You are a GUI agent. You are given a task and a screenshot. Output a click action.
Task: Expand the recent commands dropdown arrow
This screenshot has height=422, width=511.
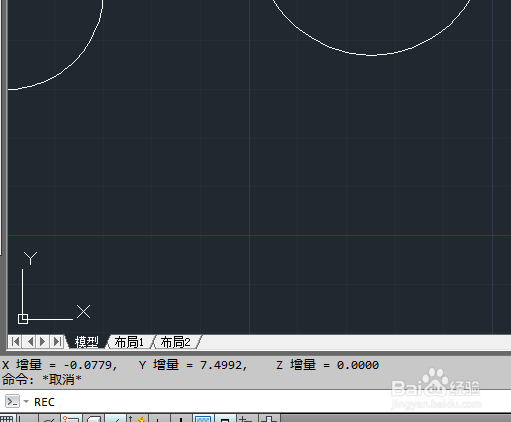pos(26,401)
